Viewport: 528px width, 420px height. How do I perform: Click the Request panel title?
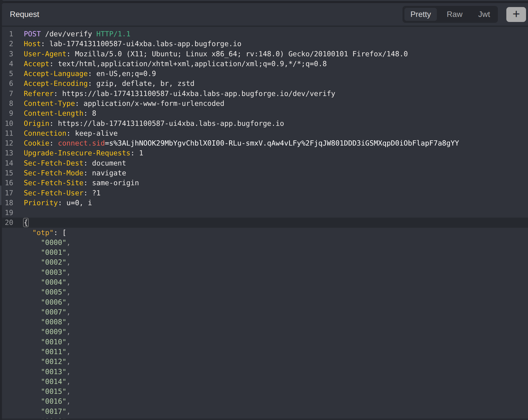point(24,14)
